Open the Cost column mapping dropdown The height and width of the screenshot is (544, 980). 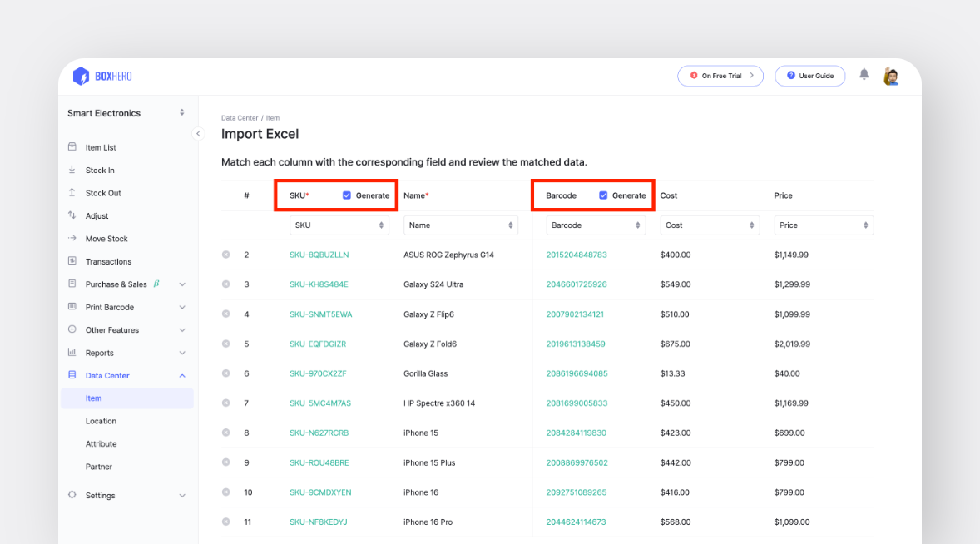[x=710, y=225]
